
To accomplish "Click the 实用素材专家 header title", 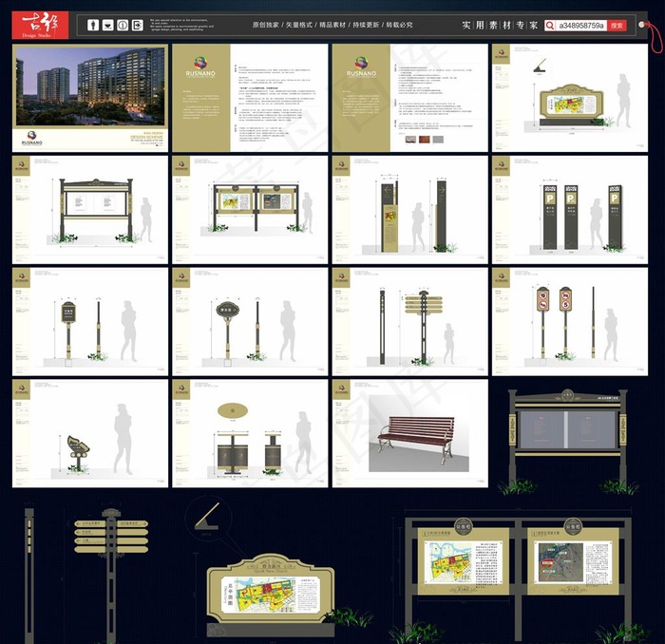I will tap(500, 25).
